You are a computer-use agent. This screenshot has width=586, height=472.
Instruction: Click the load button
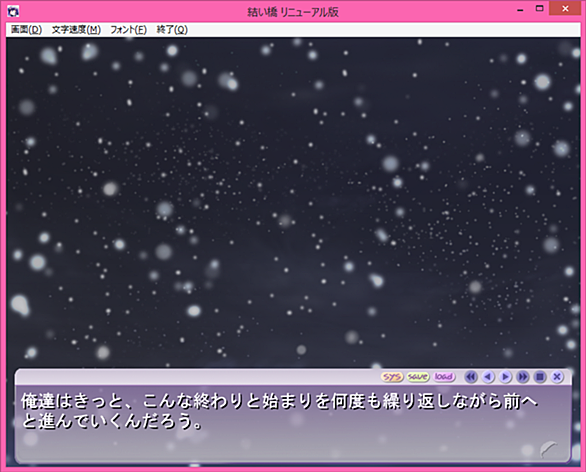[444, 377]
